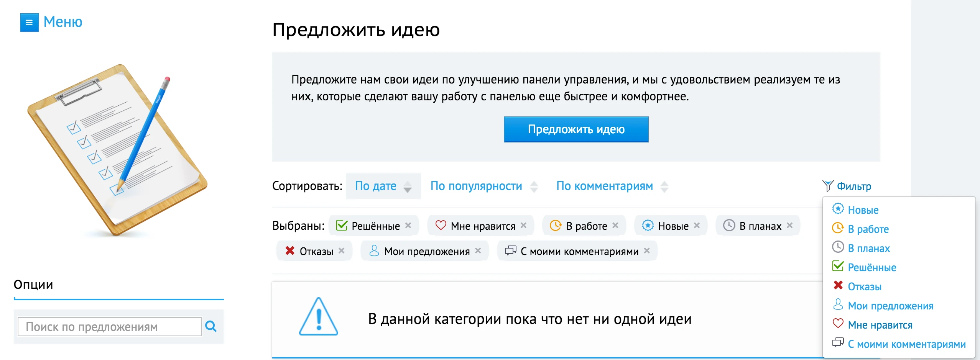The width and height of the screenshot is (980, 360).
Task: Remove the Решённые filter chip
Action: 408,226
